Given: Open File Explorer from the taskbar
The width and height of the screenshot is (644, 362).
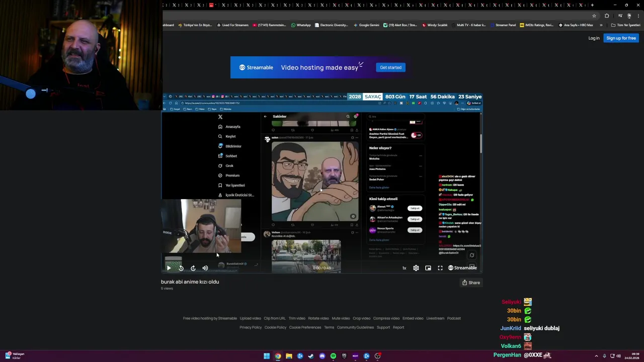Looking at the screenshot, I should [289, 356].
